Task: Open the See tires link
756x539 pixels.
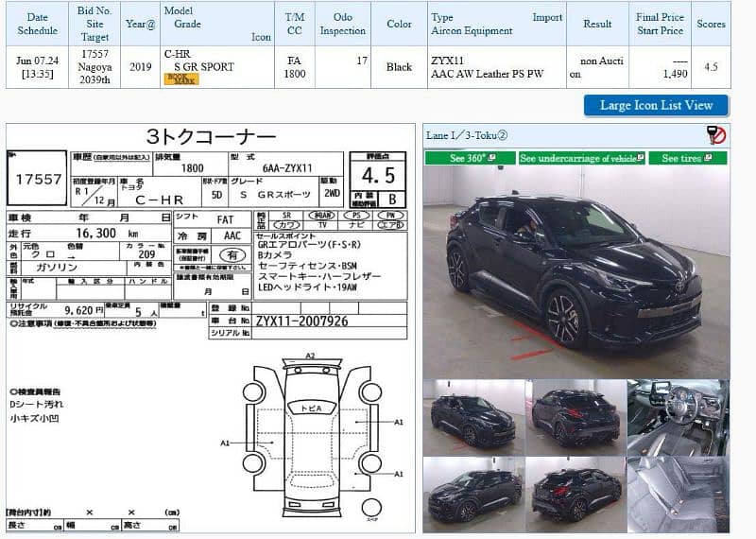Action: 687,158
